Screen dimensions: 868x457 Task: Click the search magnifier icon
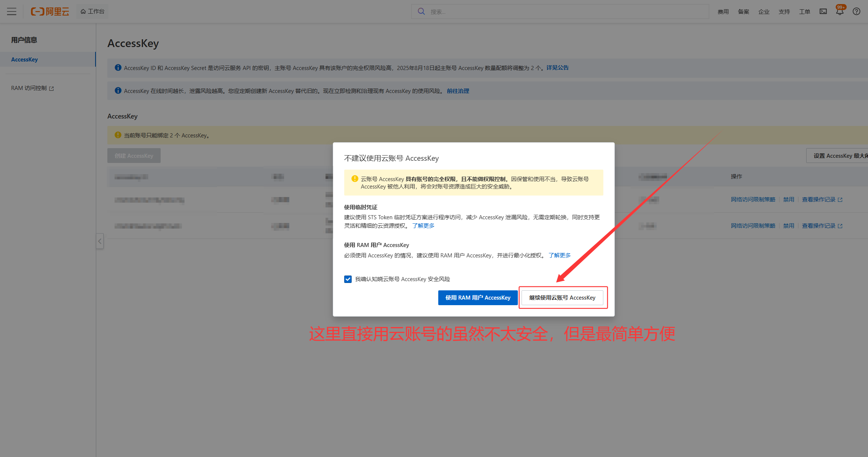(421, 11)
